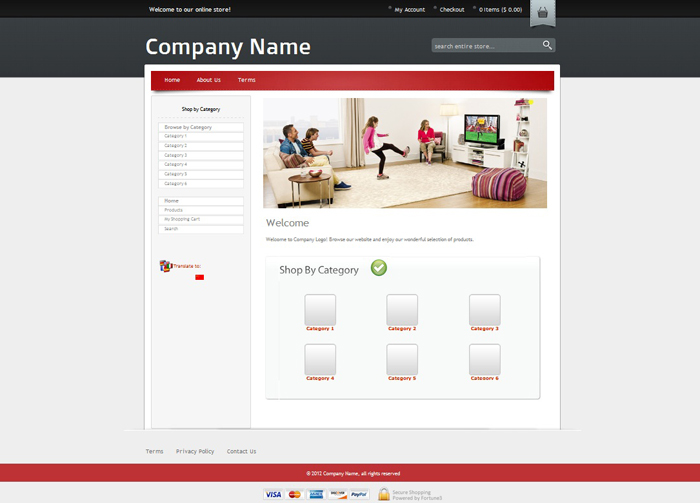The height and width of the screenshot is (503, 700).
Task: Select the Category 5 thumbnail icon
Action: [x=402, y=359]
